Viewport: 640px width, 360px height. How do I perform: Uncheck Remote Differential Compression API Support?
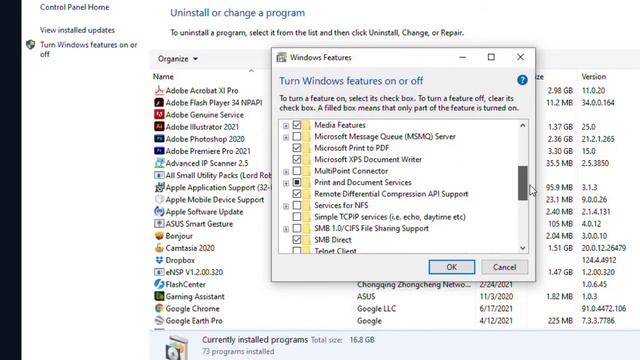pos(297,193)
